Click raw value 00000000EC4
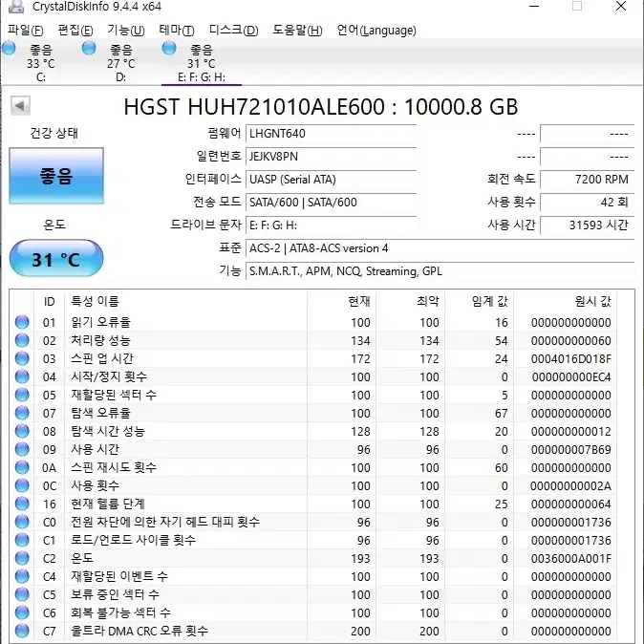 pos(571,377)
